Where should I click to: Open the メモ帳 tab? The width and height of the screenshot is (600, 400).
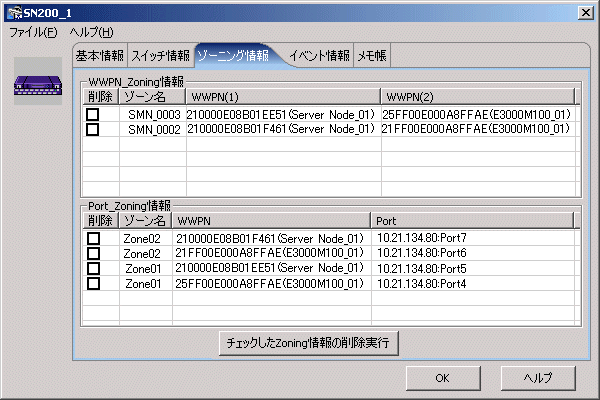coord(372,56)
